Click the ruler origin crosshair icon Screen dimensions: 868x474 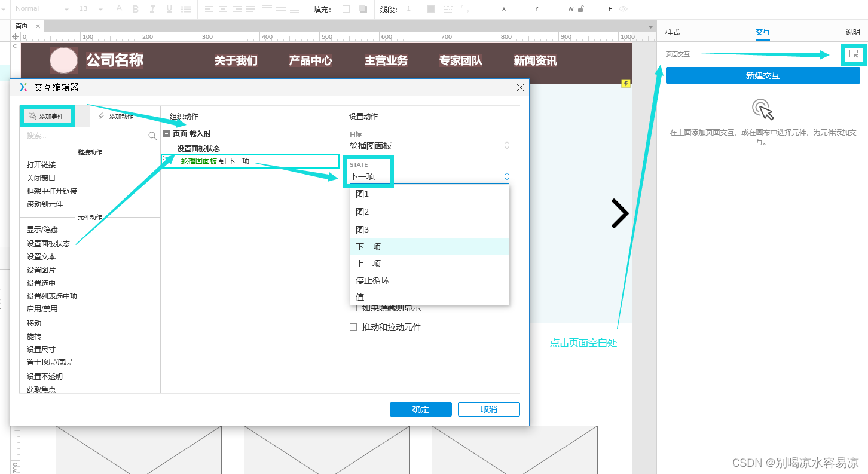coord(15,36)
